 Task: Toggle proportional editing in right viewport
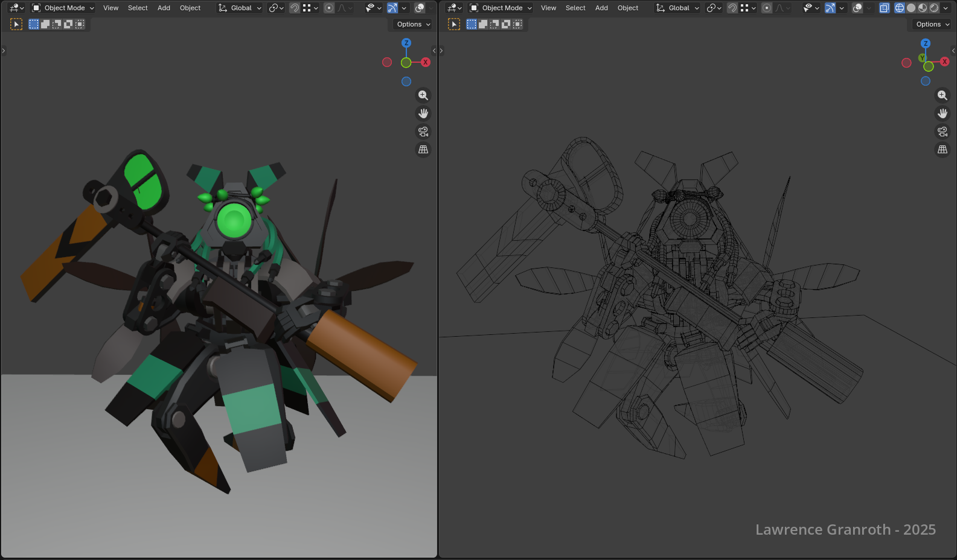[x=767, y=8]
